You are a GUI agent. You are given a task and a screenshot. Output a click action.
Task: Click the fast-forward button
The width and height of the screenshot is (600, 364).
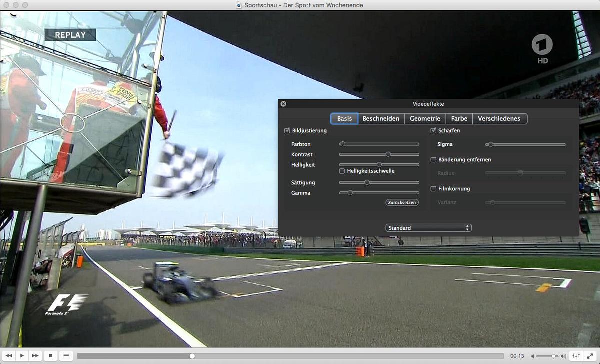point(35,356)
